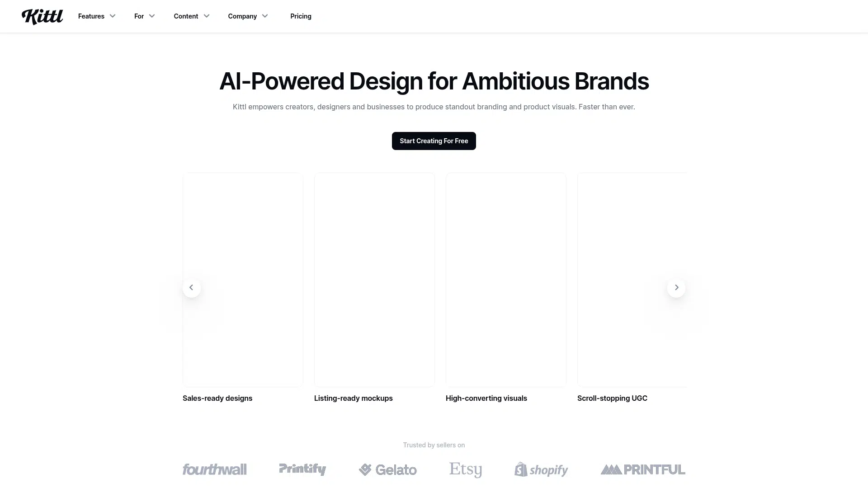Expand the Content dropdown chevron

207,16
